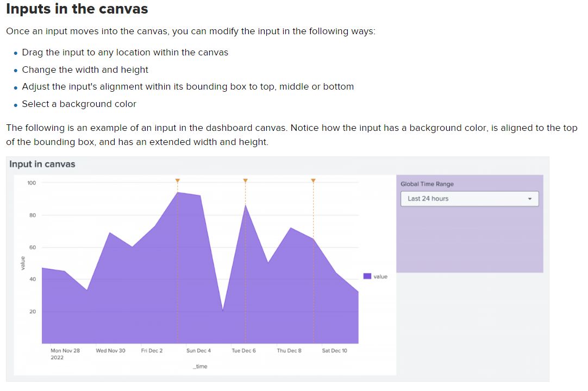Click the purple value legend swatch
This screenshot has width=588, height=391.
point(367,276)
